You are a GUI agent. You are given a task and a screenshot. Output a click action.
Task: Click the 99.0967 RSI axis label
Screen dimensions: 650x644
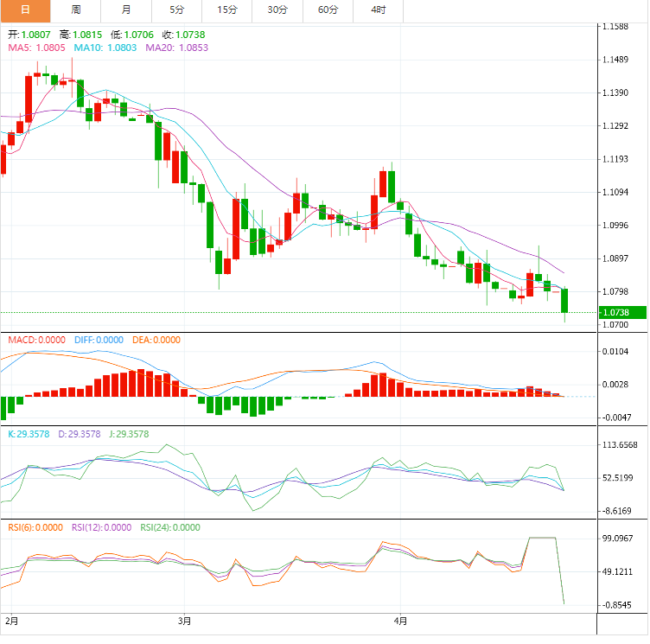pos(618,539)
